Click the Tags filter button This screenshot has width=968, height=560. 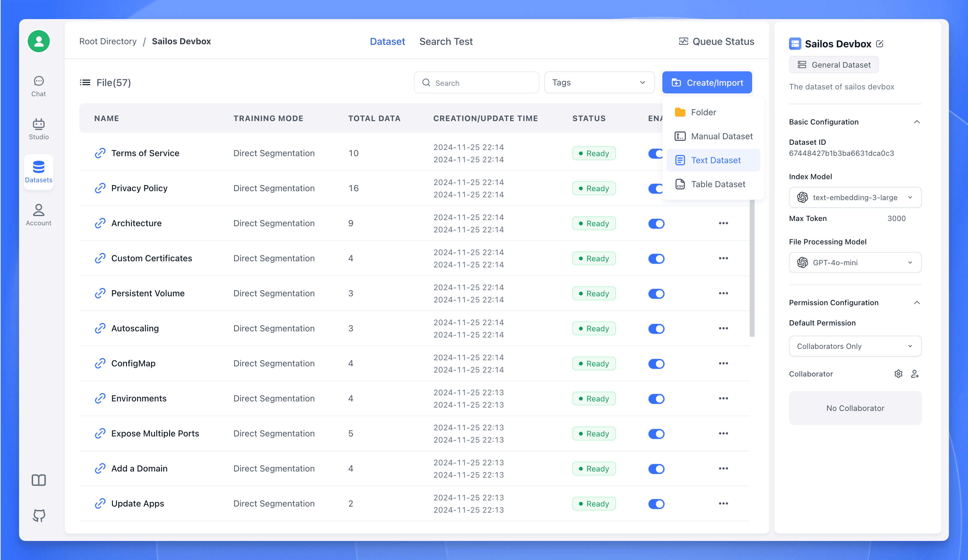tap(598, 82)
